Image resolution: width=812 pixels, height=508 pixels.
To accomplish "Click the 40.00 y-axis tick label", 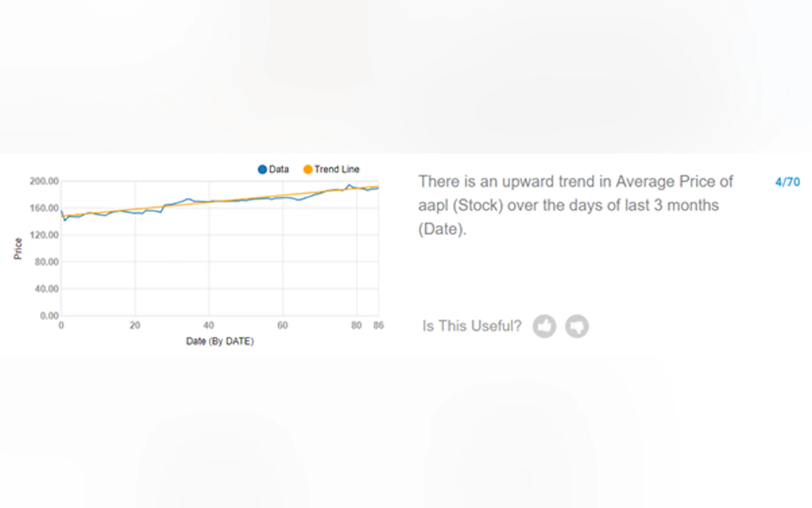I will click(46, 289).
